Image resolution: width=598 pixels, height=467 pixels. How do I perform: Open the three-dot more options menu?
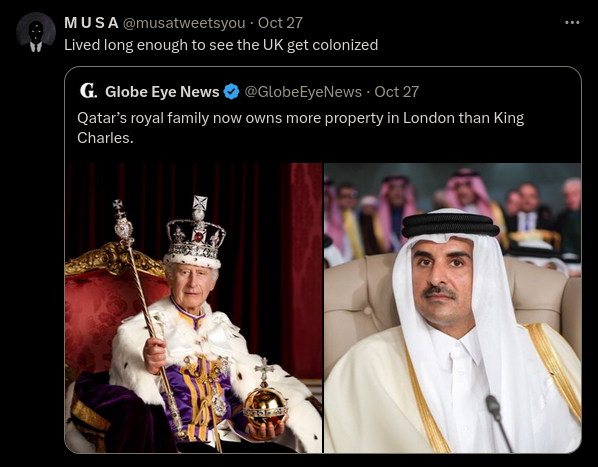click(572, 23)
